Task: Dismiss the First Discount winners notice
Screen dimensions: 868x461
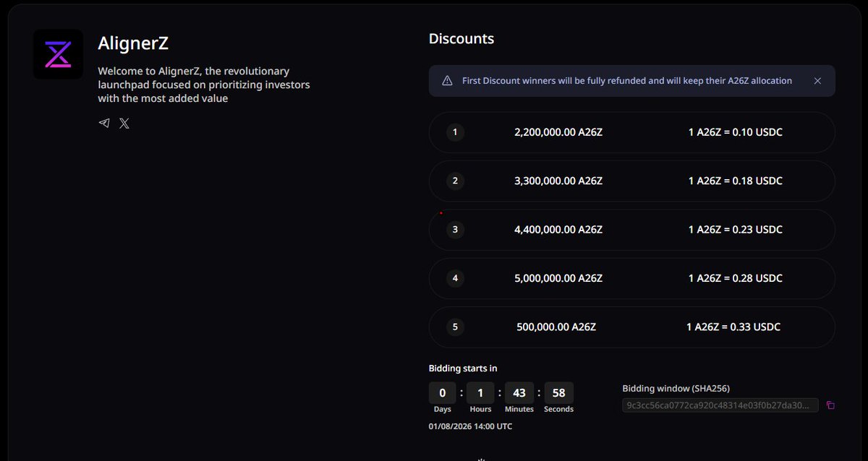Action: pyautogui.click(x=817, y=81)
